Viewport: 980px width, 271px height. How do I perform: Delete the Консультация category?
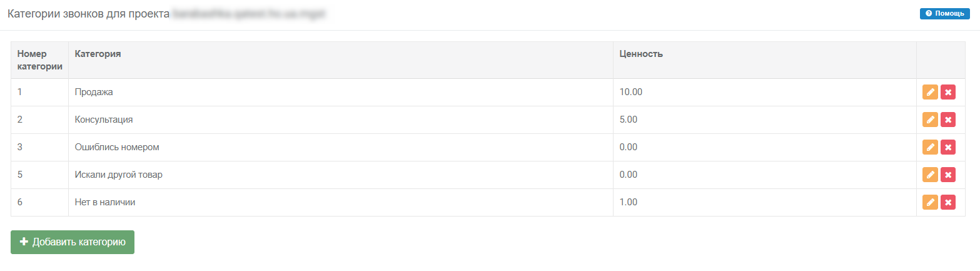(x=948, y=120)
